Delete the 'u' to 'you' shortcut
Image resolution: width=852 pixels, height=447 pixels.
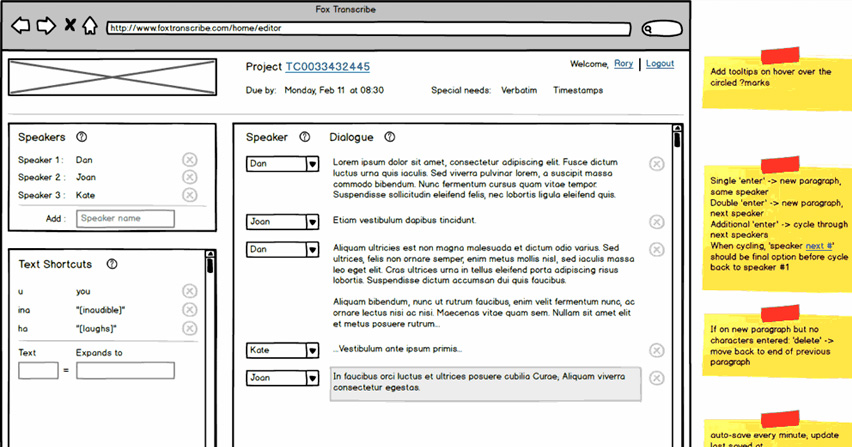coord(190,291)
